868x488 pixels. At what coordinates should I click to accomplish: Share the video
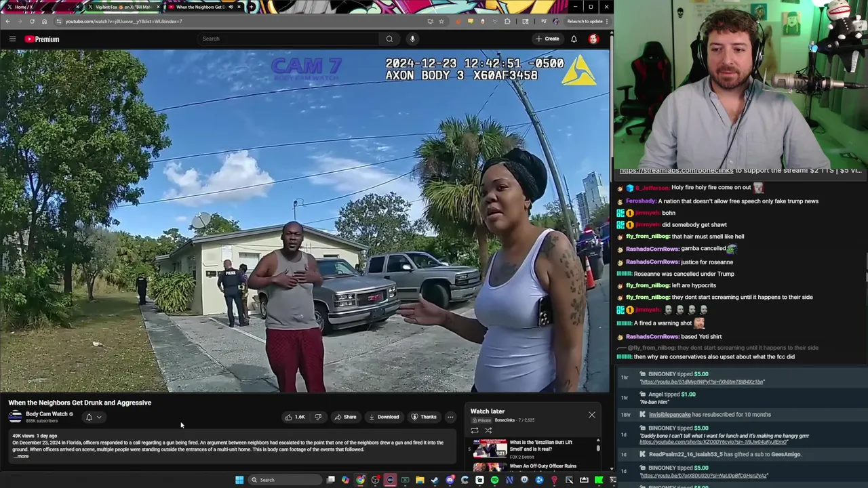tap(345, 417)
